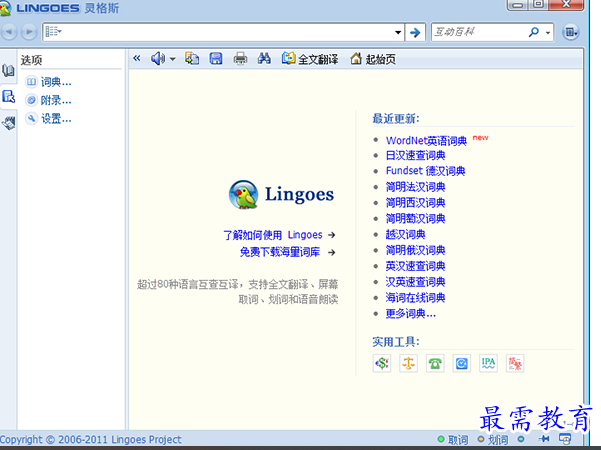601x450 pixels.
Task: Open the blue time zone tool icon
Action: coord(462,363)
